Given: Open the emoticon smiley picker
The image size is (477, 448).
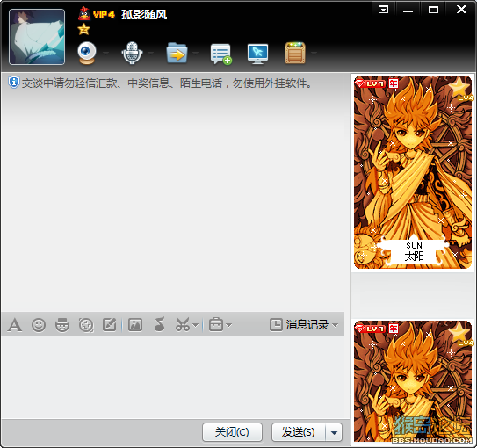Looking at the screenshot, I should tap(39, 325).
